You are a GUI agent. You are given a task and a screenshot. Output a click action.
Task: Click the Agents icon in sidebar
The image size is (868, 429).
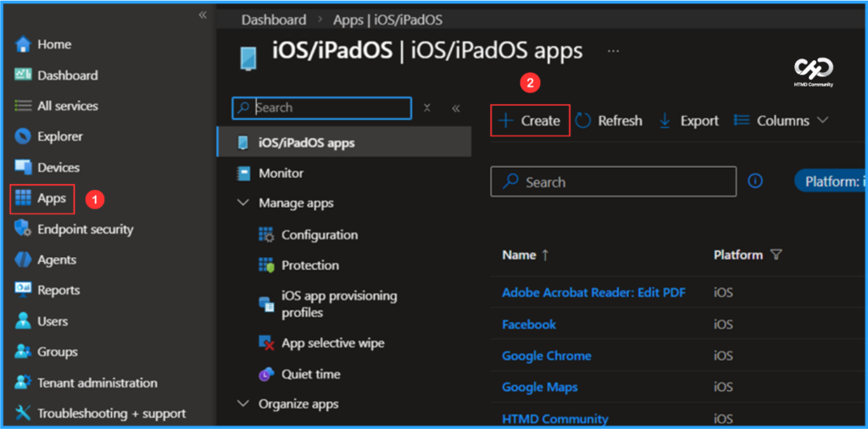pyautogui.click(x=23, y=259)
